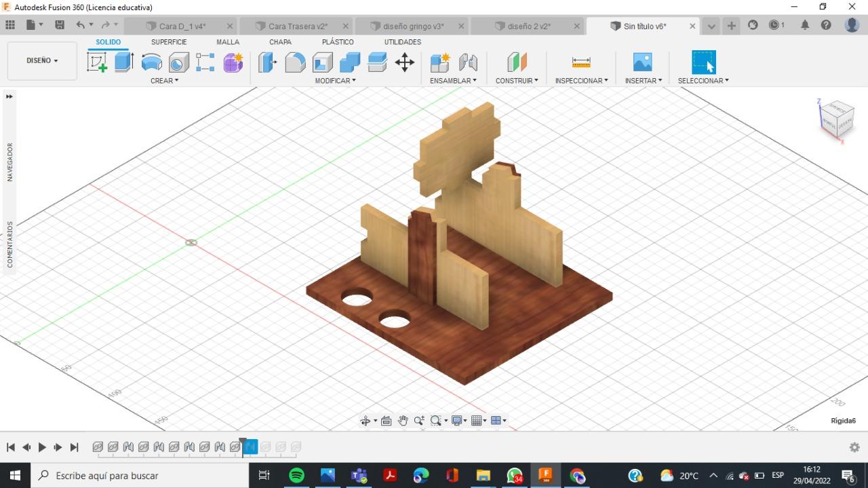Switch to the SUPERFICIE tab
This screenshot has width=868, height=488.
169,42
